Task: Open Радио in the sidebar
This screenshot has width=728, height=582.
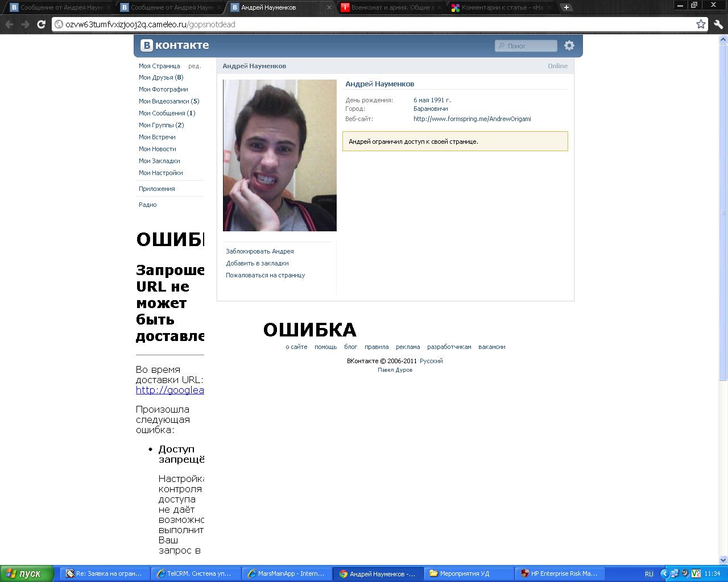Action: [x=148, y=205]
